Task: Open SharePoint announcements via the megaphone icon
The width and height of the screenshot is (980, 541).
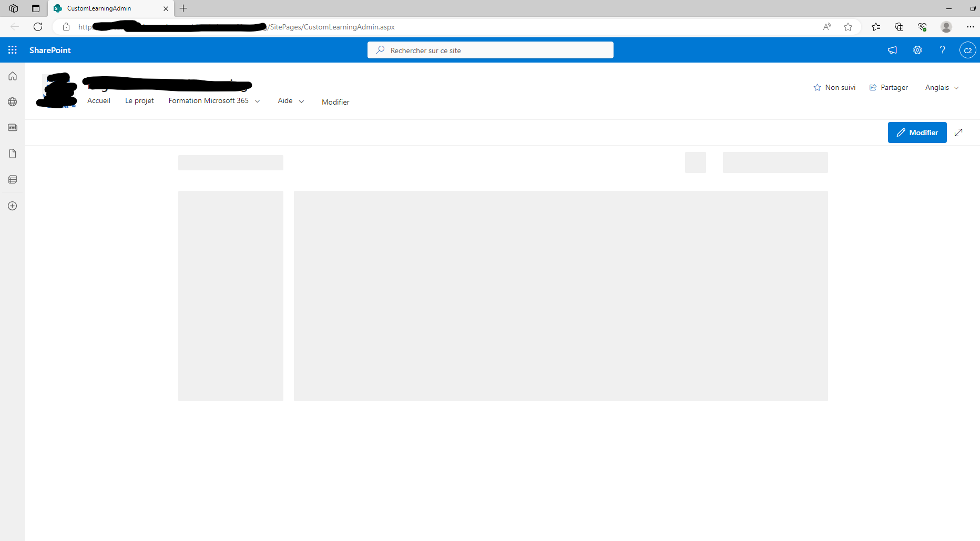Action: pos(892,50)
